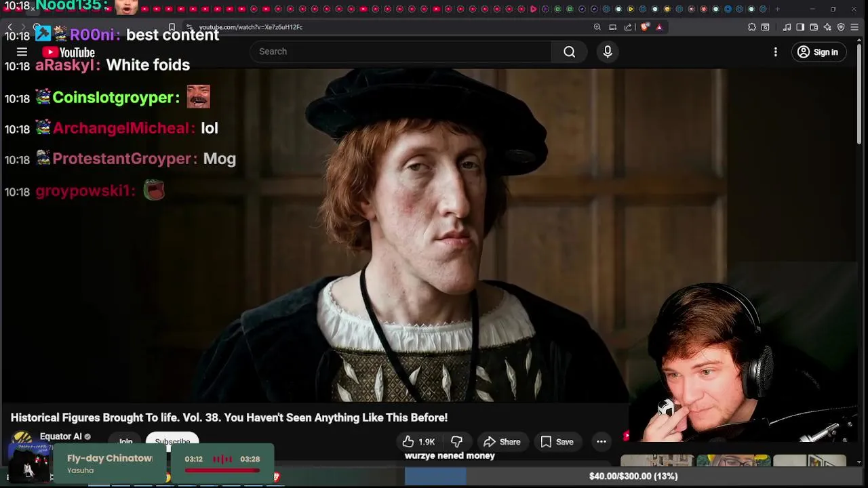Open Brave VPN shield icon

pyautogui.click(x=841, y=27)
